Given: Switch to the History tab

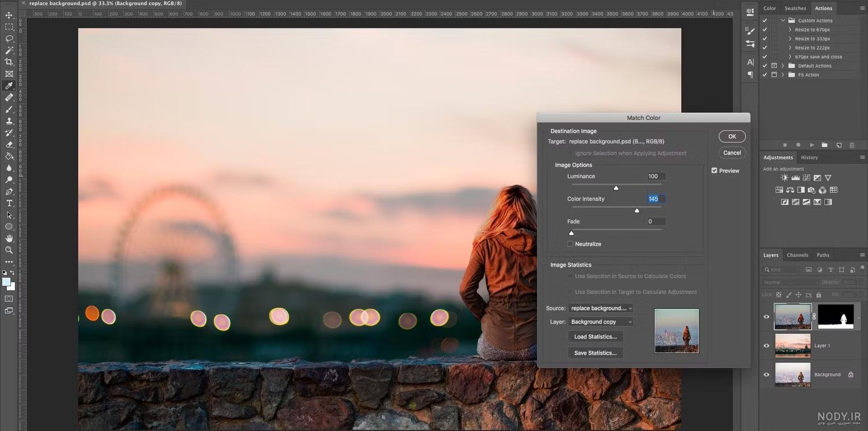Looking at the screenshot, I should 809,157.
